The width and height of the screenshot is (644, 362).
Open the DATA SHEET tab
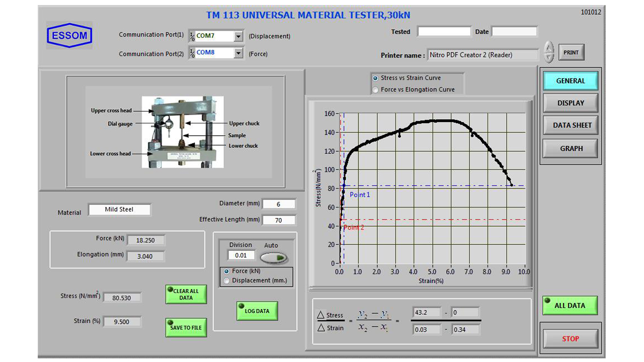572,125
